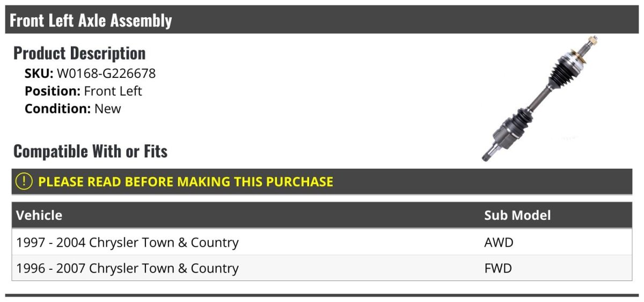Click the 'FWD' sub model cell
Screen dimensions: 644x302
(498, 268)
